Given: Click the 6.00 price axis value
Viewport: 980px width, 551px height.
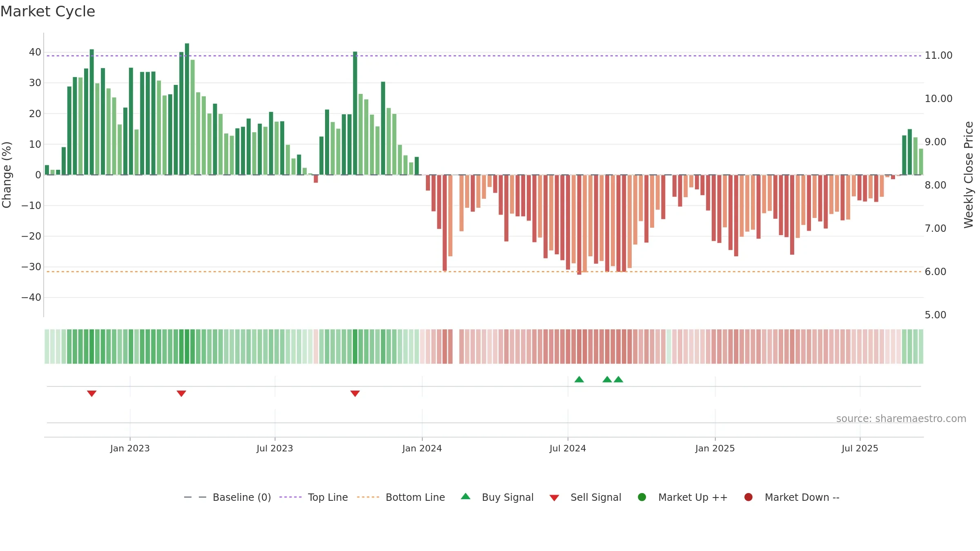Looking at the screenshot, I should (935, 272).
